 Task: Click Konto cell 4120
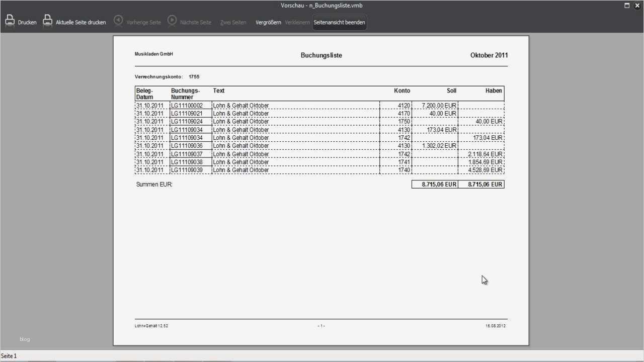(404, 106)
